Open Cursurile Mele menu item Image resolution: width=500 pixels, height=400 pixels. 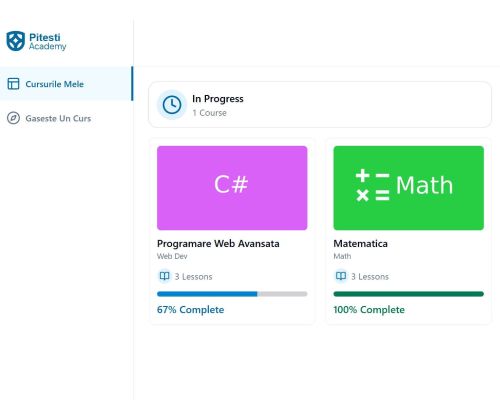[66, 84]
